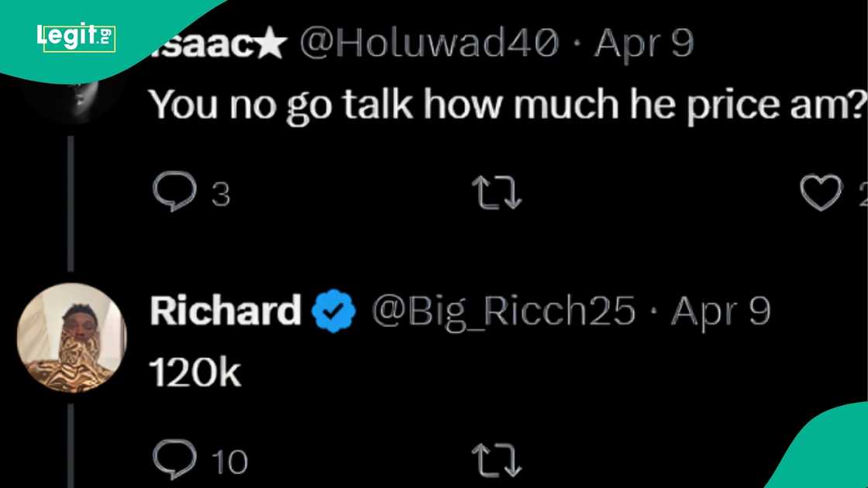Click Richard's blue verified badge
Viewport: 868px width, 488px height.
[x=333, y=311]
